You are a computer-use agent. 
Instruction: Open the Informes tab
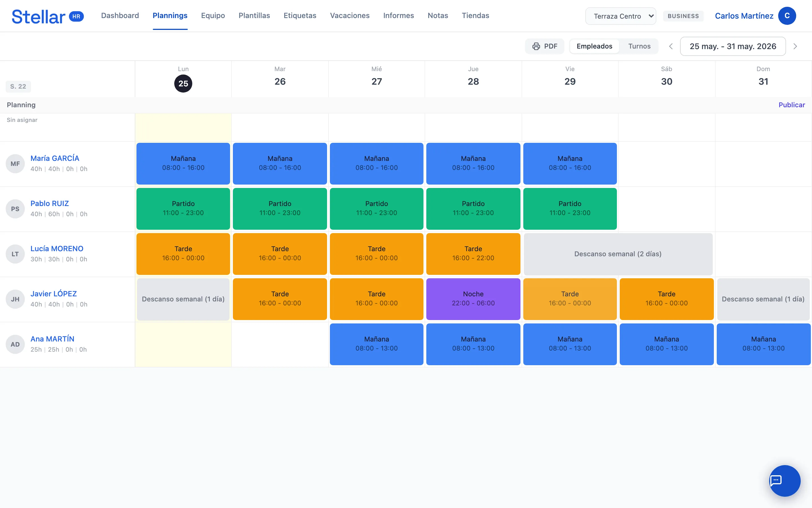point(398,16)
